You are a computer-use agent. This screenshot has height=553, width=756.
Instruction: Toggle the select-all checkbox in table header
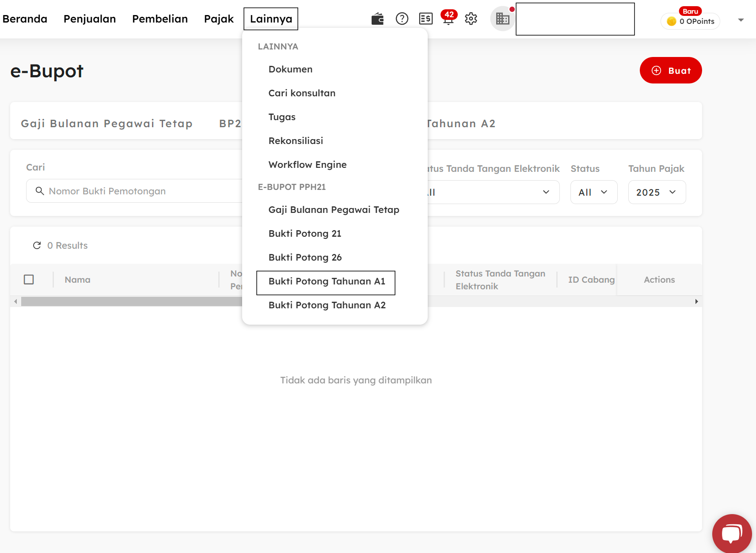(29, 280)
